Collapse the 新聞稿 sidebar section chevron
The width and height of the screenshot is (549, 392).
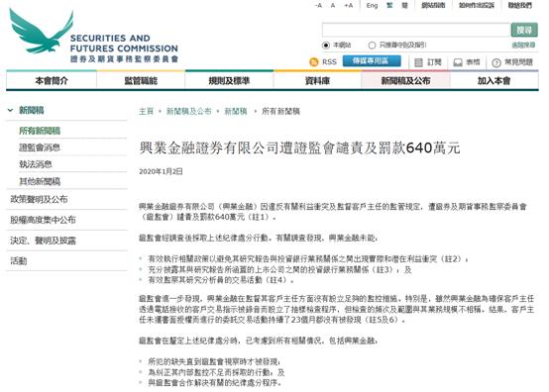[x=11, y=110]
